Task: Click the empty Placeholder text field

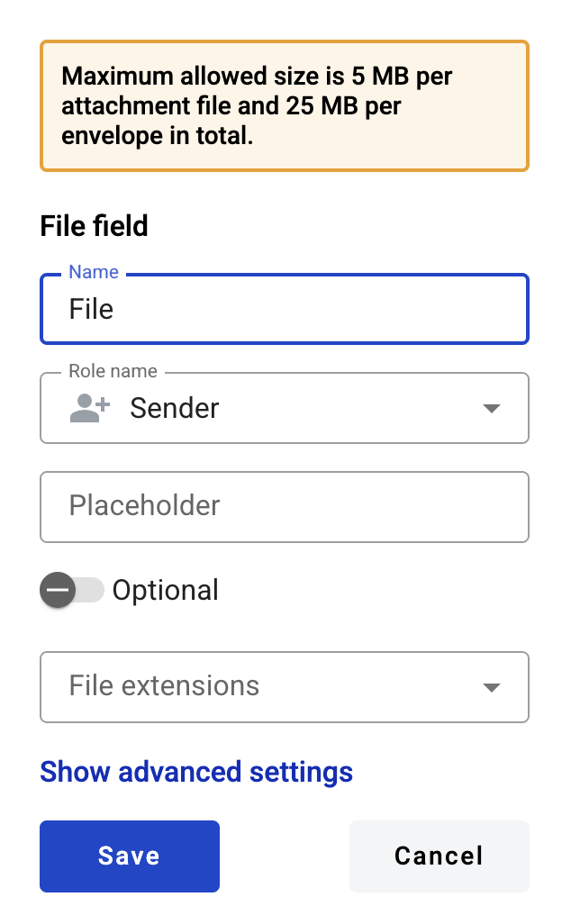Action: [285, 507]
